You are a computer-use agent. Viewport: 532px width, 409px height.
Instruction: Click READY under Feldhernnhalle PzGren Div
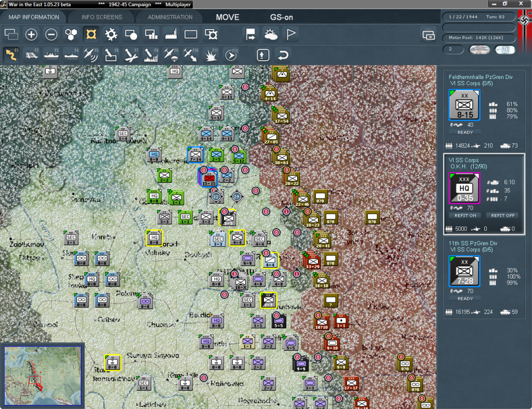465,133
